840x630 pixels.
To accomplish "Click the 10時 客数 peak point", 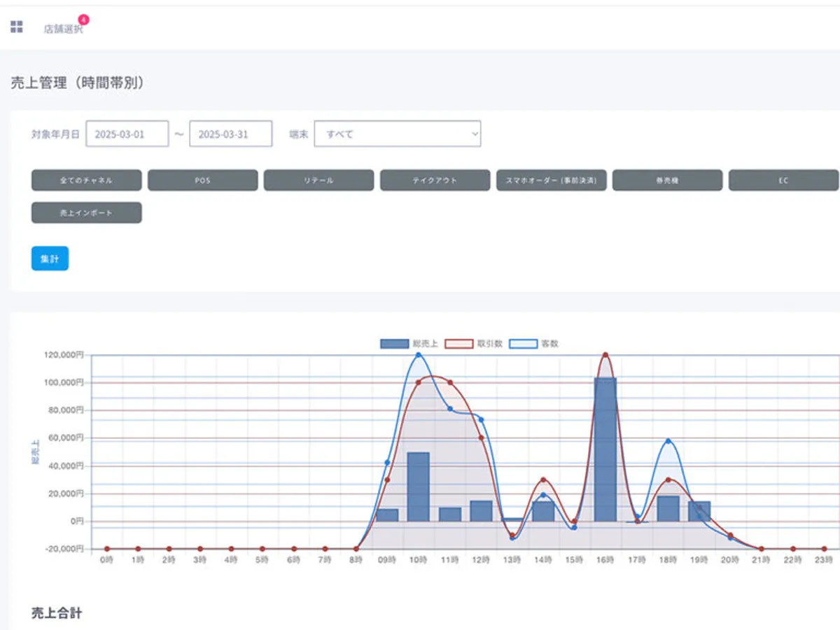I will [x=419, y=355].
